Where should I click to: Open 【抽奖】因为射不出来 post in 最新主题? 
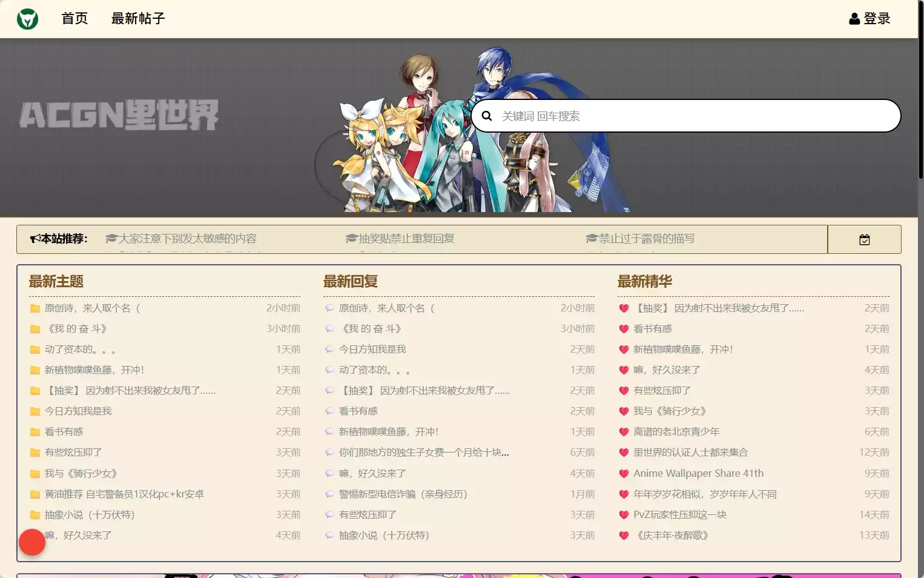coord(130,391)
